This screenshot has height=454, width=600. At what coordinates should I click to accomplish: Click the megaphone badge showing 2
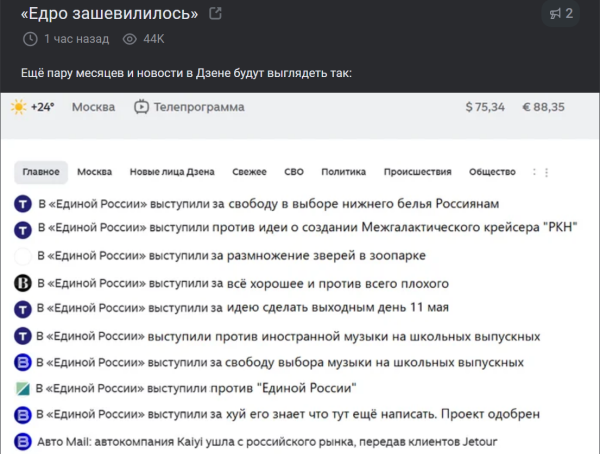click(561, 13)
